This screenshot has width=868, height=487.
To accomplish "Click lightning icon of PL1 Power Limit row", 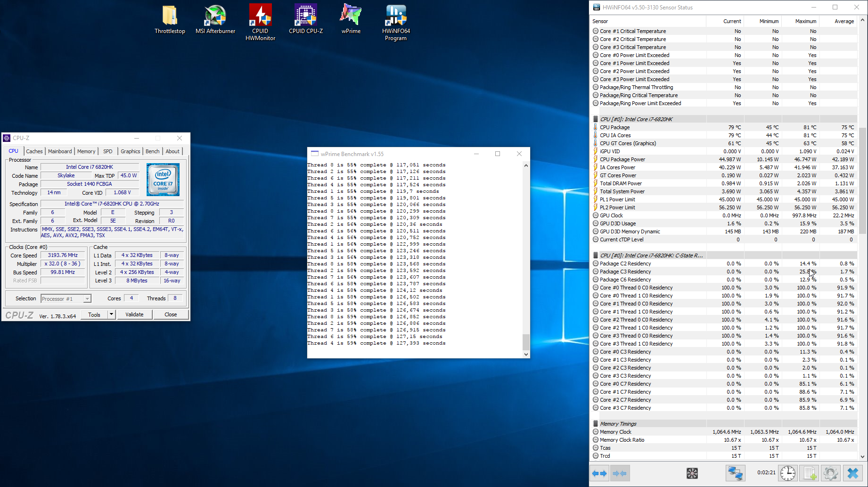I will tap(595, 199).
